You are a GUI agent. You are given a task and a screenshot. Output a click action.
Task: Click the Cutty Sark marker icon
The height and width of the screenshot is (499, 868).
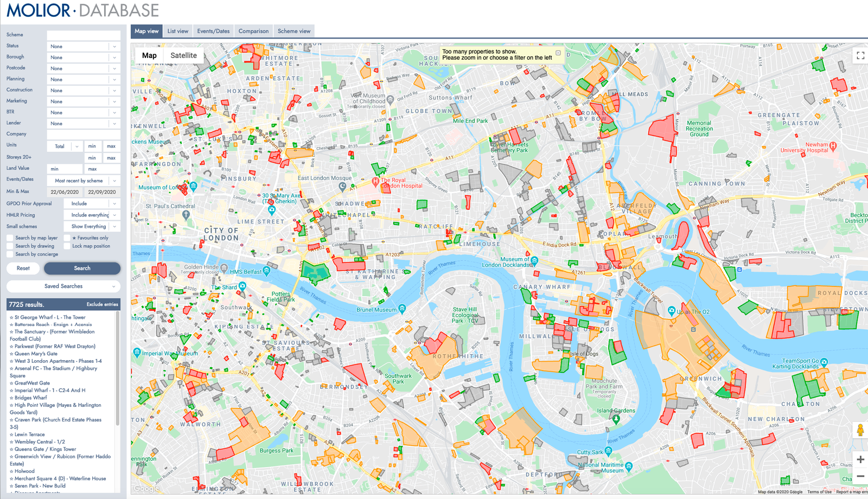coord(608,451)
